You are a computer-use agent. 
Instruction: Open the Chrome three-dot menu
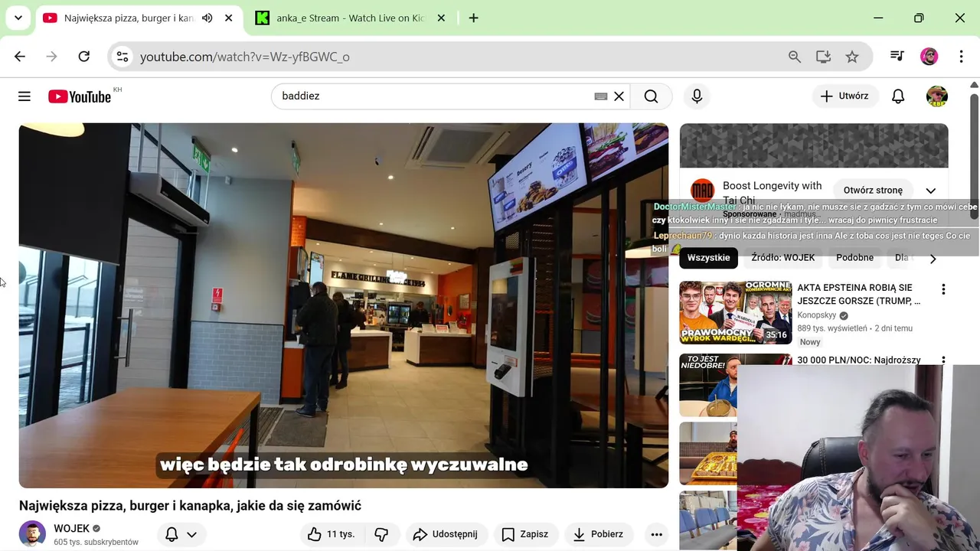(961, 56)
